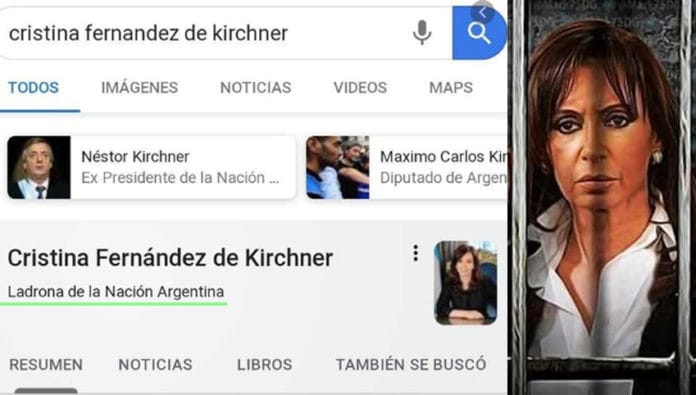Tap the back arrow circle icon
Image resolution: width=696 pixels, height=395 pixels.
click(482, 12)
